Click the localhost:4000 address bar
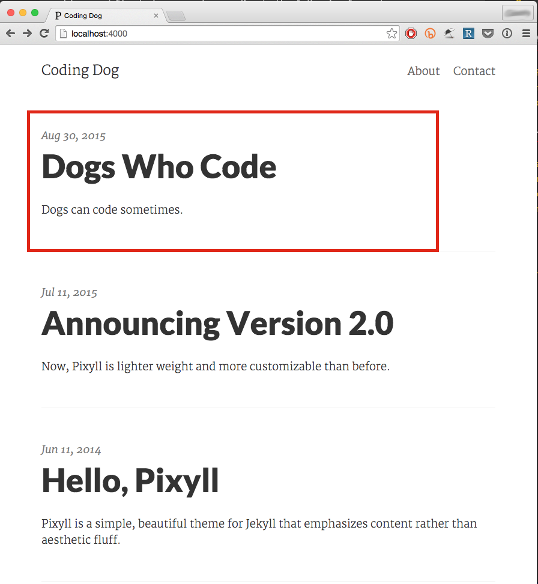 228,34
